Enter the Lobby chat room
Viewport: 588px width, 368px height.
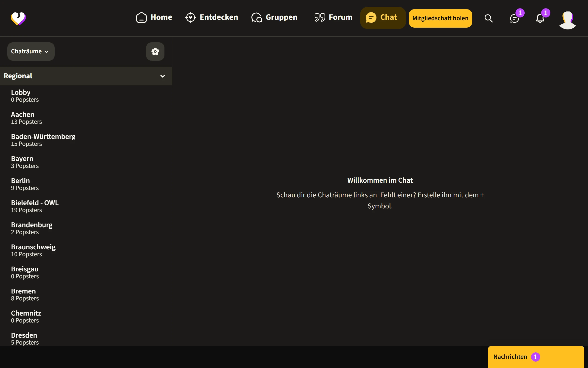pos(86,96)
